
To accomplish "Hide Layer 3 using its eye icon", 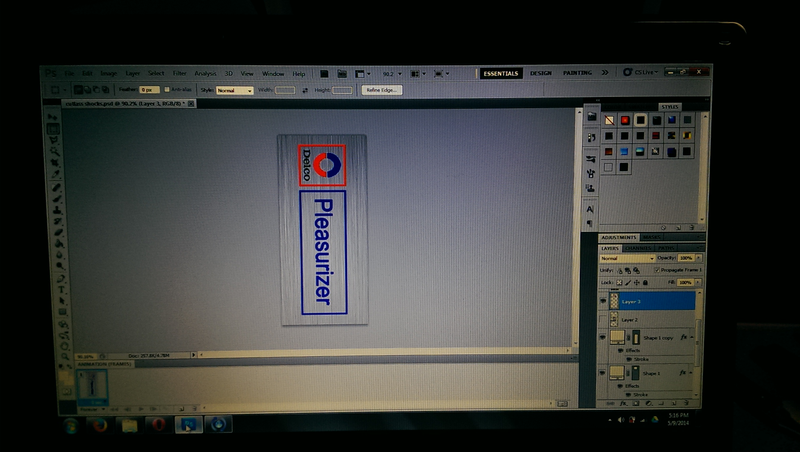I will tap(603, 301).
